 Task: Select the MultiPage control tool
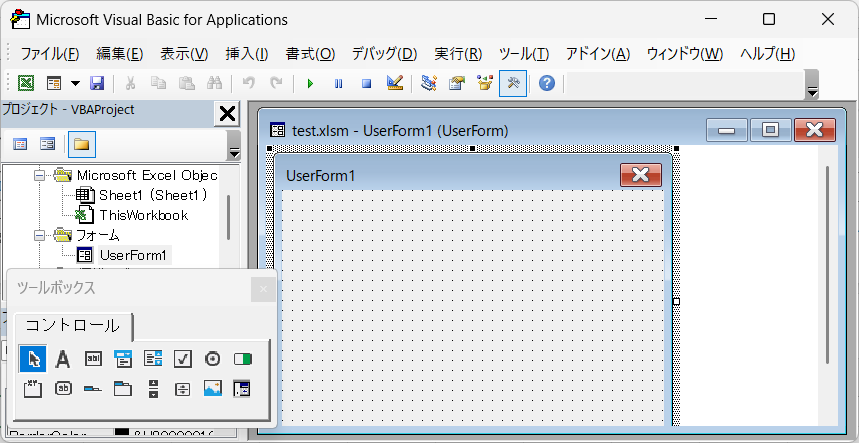[123, 388]
